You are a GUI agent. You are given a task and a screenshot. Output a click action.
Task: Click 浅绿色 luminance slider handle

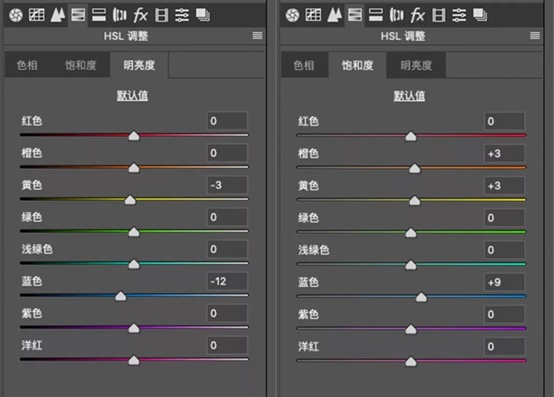(134, 264)
